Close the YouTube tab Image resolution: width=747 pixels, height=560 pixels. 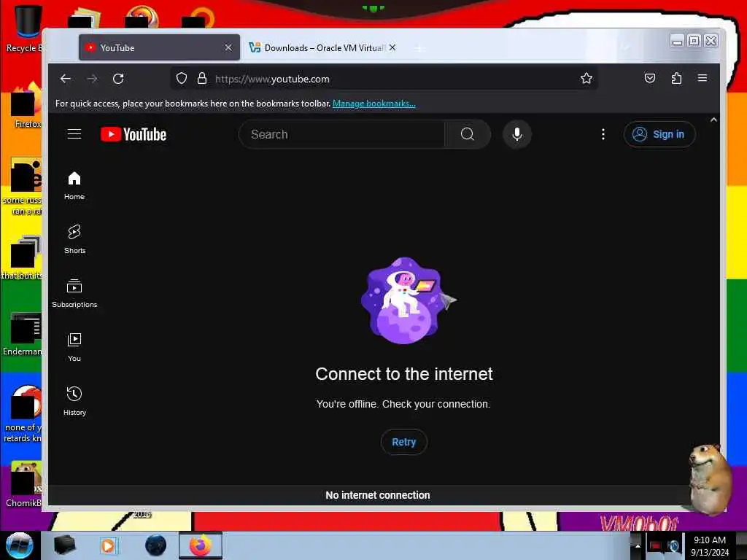[228, 47]
